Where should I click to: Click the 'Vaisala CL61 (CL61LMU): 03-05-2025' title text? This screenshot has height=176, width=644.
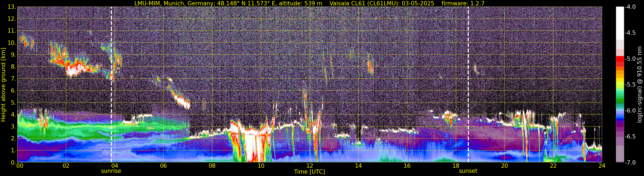click(382, 3)
